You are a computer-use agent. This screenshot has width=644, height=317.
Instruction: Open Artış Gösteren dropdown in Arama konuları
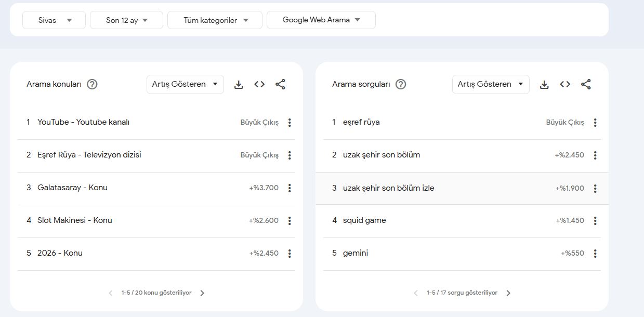185,84
